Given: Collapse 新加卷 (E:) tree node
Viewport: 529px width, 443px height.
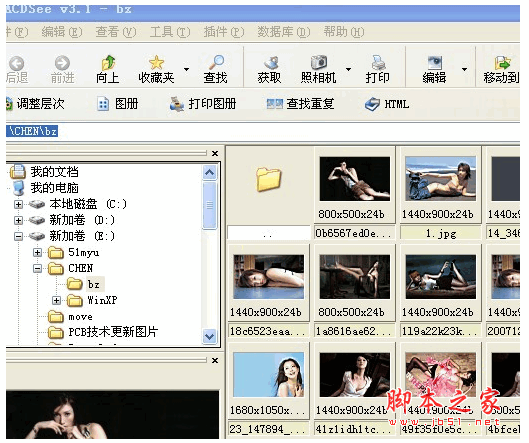Looking at the screenshot, I should coord(19,236).
